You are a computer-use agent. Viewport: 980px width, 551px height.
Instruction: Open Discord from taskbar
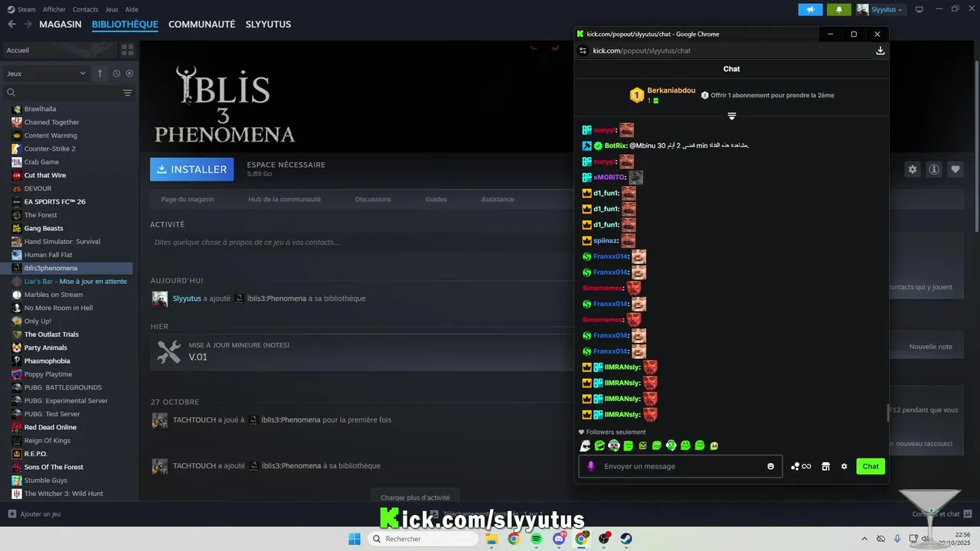[559, 539]
